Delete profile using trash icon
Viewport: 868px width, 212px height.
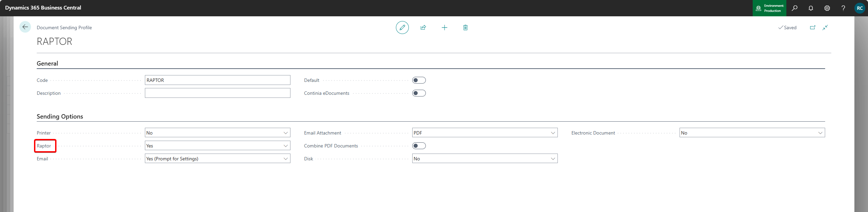465,28
